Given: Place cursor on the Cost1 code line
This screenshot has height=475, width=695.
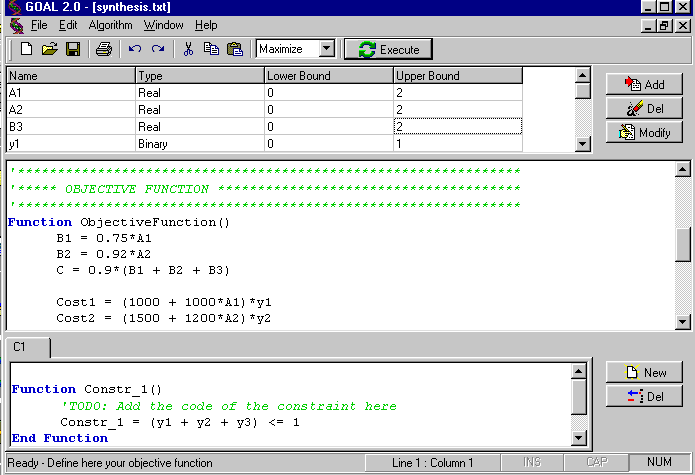Looking at the screenshot, I should pyautogui.click(x=164, y=302).
